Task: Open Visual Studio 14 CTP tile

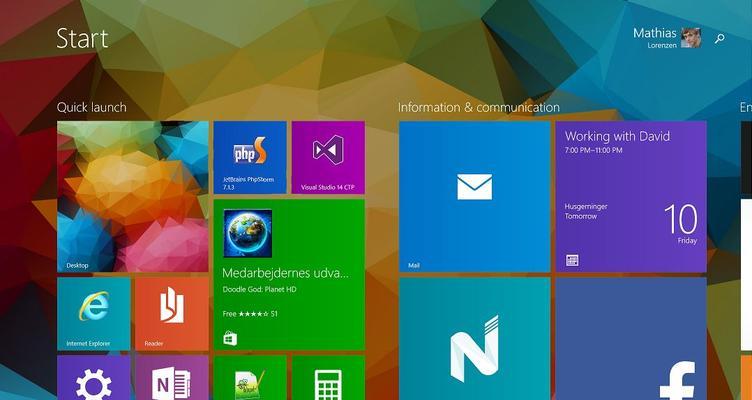Action: (328, 157)
